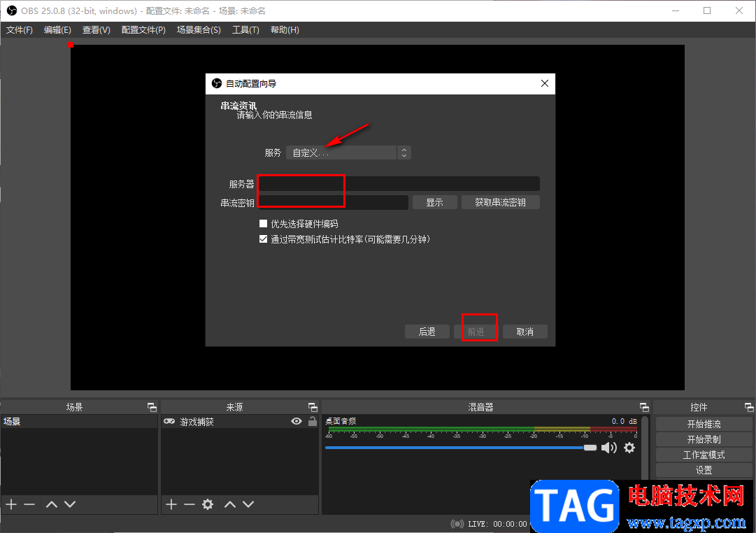
Task: Undock the 混音器 panel
Action: click(644, 407)
